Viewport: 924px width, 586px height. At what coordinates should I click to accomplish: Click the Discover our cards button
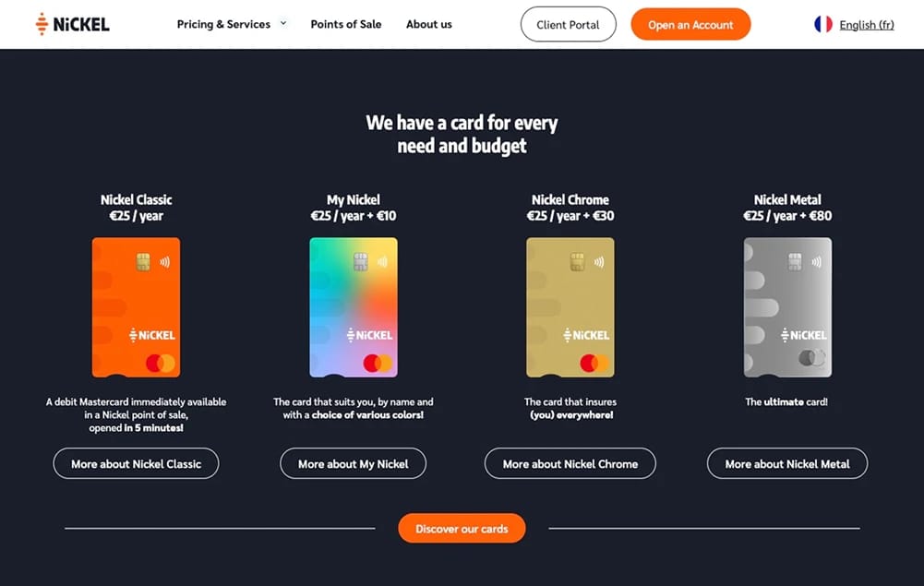click(x=462, y=528)
